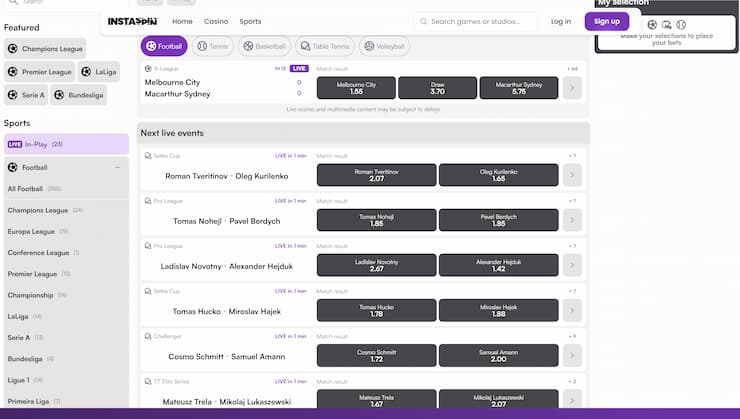The image size is (740, 419).
Task: Open the Sports menu item
Action: [250, 21]
